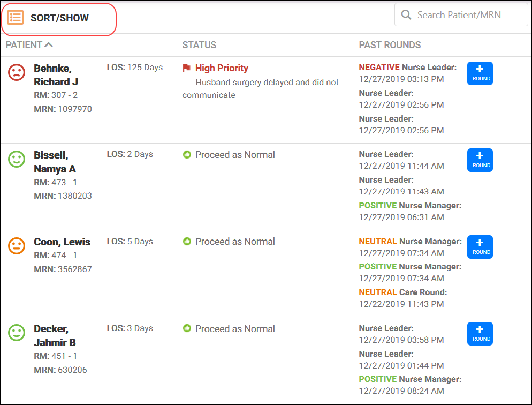
Task: Click the red sad face for Behnke
Action: (17, 72)
